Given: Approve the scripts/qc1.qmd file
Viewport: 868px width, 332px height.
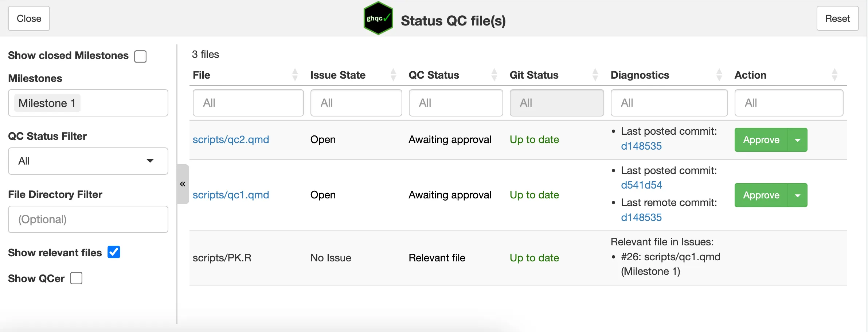Looking at the screenshot, I should [x=761, y=195].
